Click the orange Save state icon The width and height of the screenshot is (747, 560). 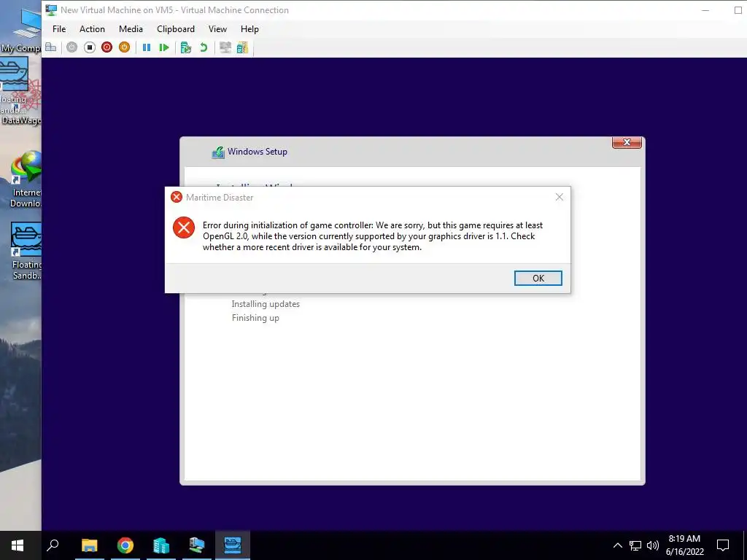click(124, 47)
